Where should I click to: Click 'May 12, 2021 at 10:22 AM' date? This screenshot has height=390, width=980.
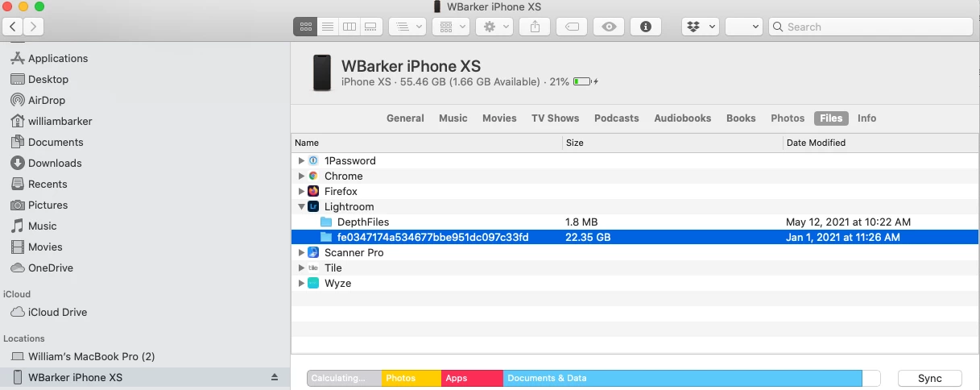(849, 222)
